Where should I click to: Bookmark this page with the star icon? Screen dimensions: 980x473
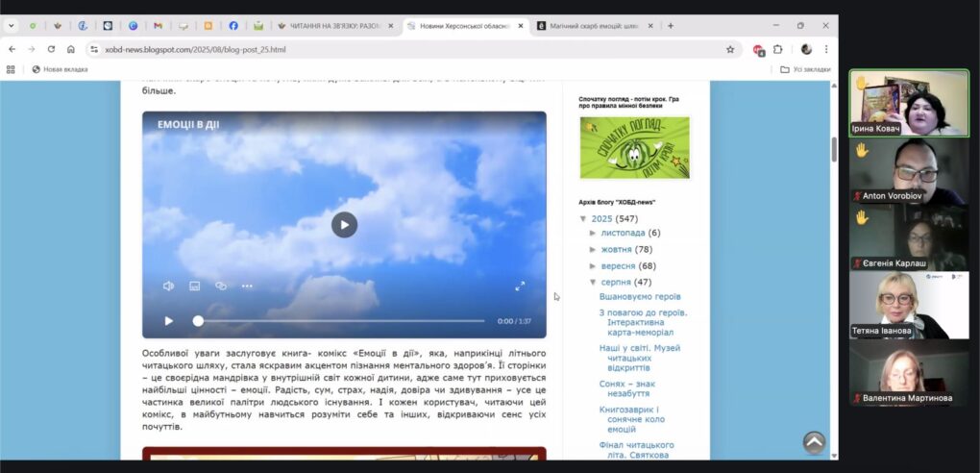(x=730, y=49)
